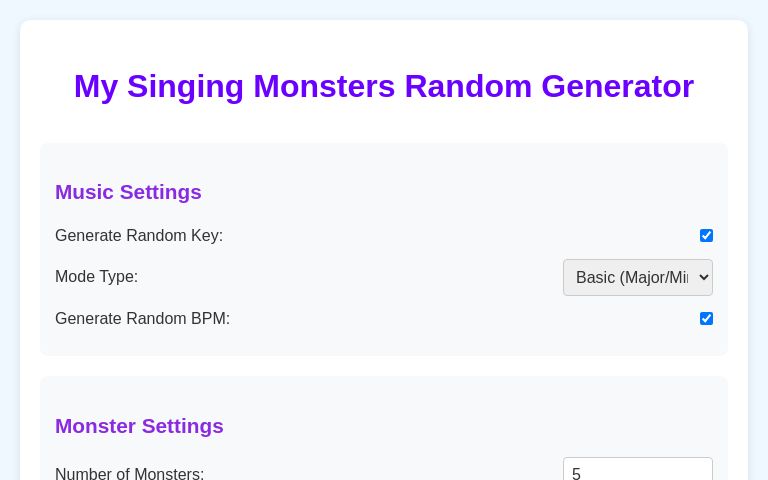Image resolution: width=768 pixels, height=480 pixels.
Task: Click the 'Number of Monsters:' label
Action: (x=130, y=473)
